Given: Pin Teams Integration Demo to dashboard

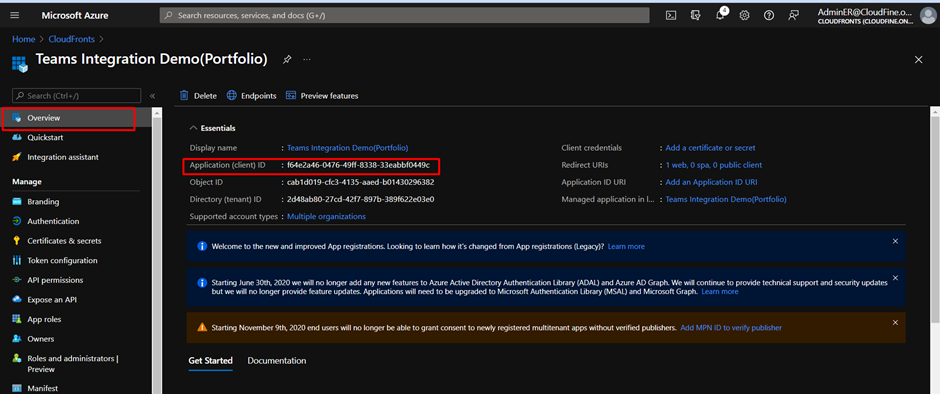Looking at the screenshot, I should [x=287, y=59].
